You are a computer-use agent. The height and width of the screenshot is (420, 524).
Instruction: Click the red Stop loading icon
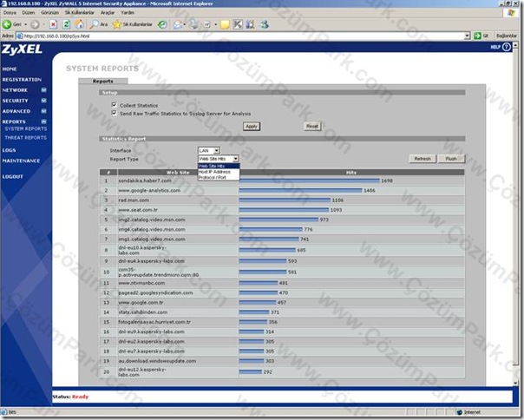(53, 24)
